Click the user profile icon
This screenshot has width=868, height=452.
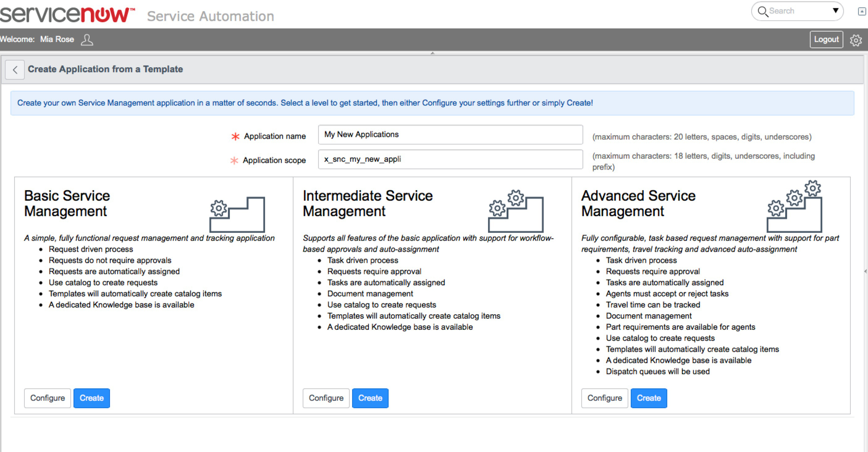pos(87,40)
